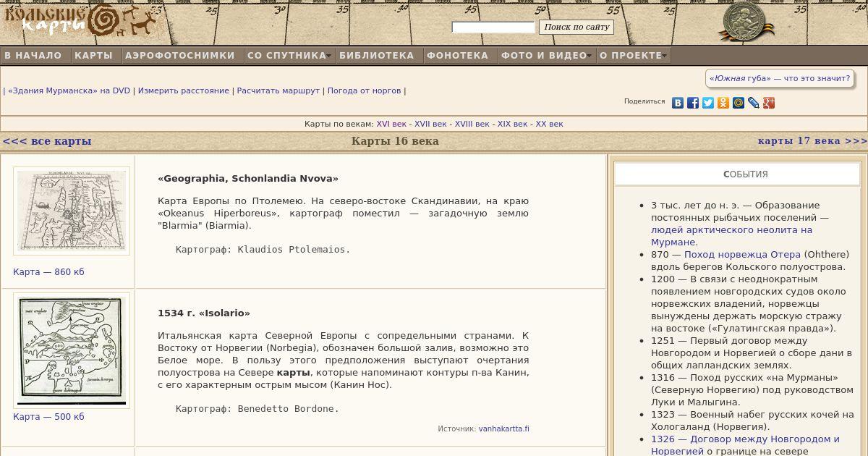Screen dimensions: 868x456
Task: Open the ФОНОТЕКА menu item
Action: [458, 56]
